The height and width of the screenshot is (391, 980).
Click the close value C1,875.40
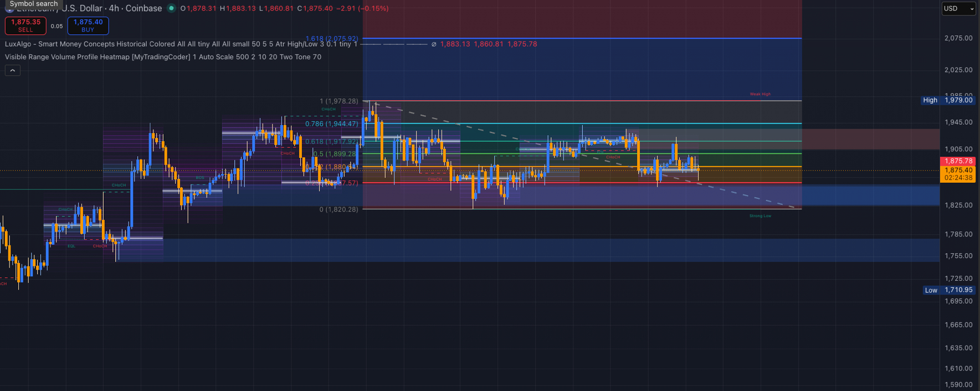click(315, 8)
